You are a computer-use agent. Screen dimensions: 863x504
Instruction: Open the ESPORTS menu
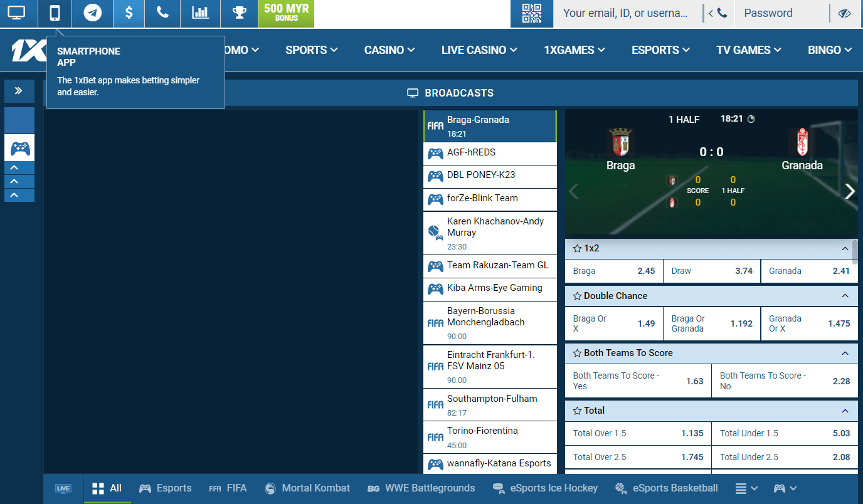(660, 50)
